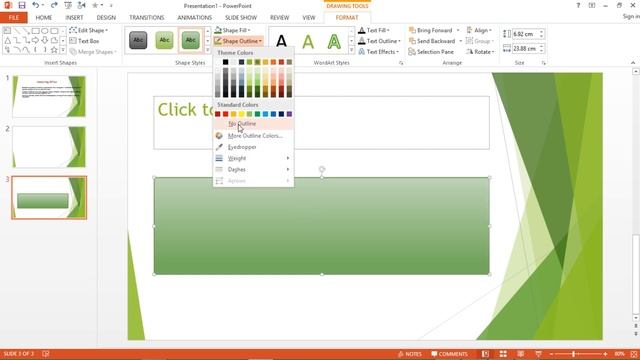The height and width of the screenshot is (360, 640).
Task: Pick the yellow standard color swatch
Action: pyautogui.click(x=241, y=114)
